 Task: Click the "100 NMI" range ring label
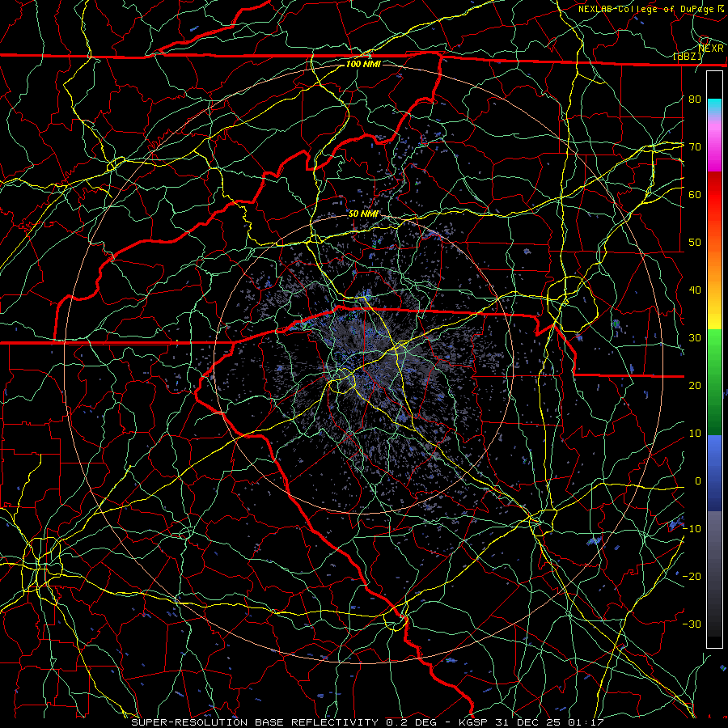pyautogui.click(x=363, y=64)
